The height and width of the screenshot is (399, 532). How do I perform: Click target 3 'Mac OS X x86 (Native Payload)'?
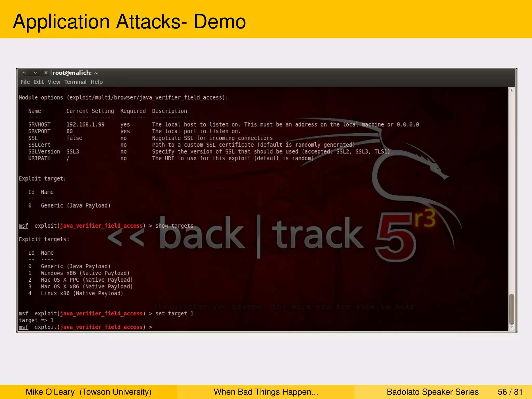point(87,287)
